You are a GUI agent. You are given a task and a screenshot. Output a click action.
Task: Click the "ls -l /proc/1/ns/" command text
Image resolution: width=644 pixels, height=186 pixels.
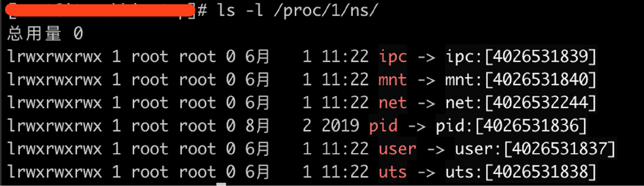297,11
